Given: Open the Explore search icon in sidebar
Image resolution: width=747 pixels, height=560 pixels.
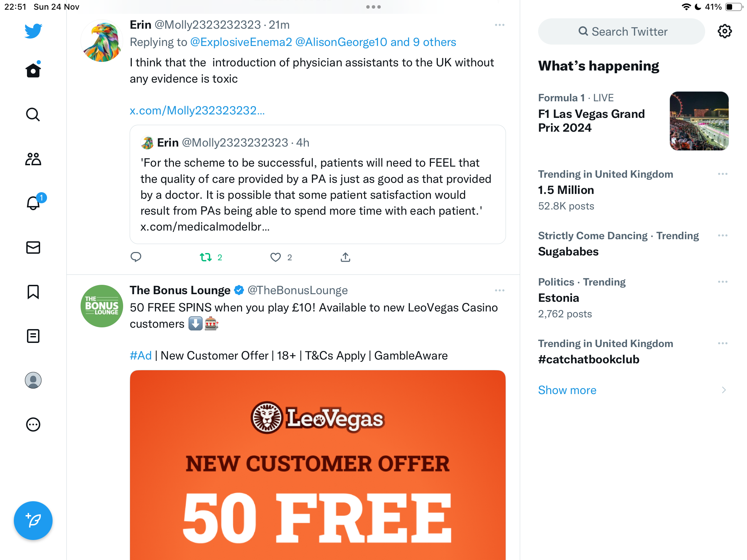Looking at the screenshot, I should (33, 114).
